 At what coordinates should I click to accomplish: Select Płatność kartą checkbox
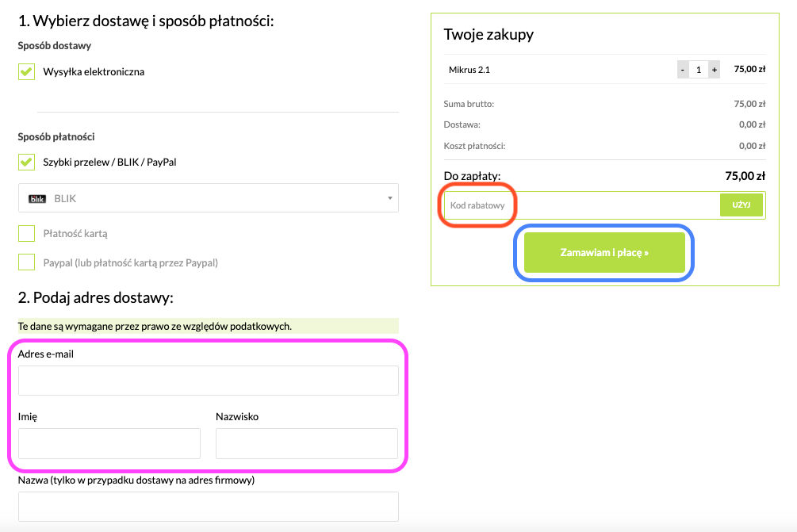pyautogui.click(x=27, y=234)
